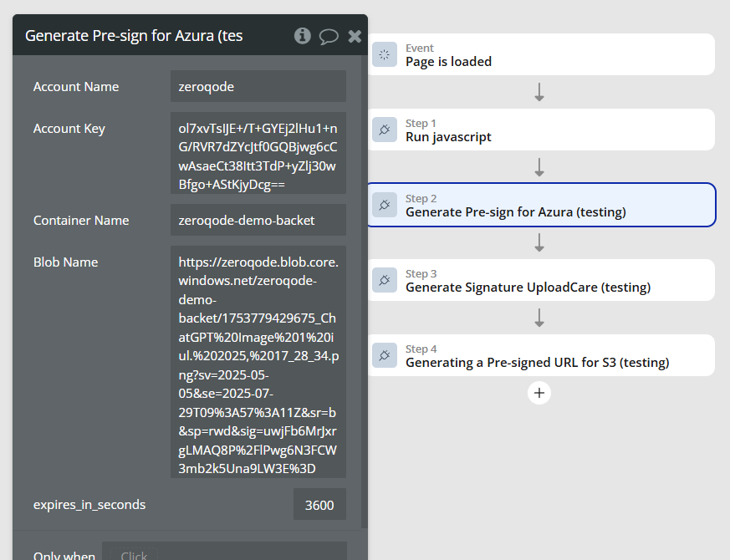This screenshot has width=730, height=560.
Task: Click the expires_in_seconds value field
Action: coord(319,504)
